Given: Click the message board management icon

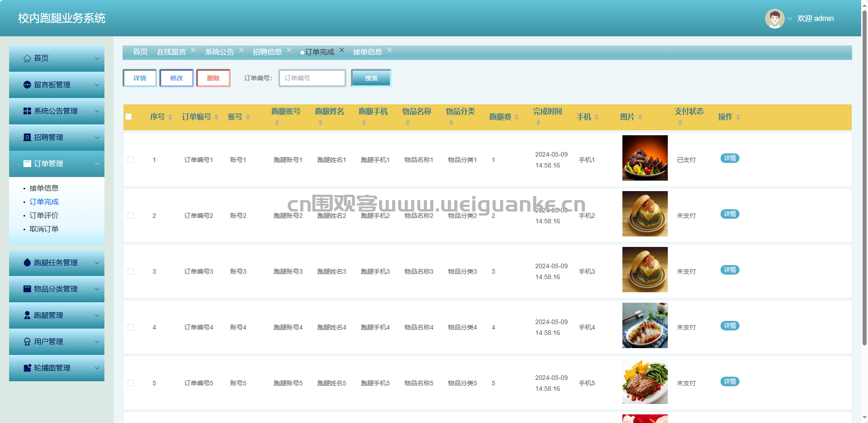Looking at the screenshot, I should (x=27, y=85).
